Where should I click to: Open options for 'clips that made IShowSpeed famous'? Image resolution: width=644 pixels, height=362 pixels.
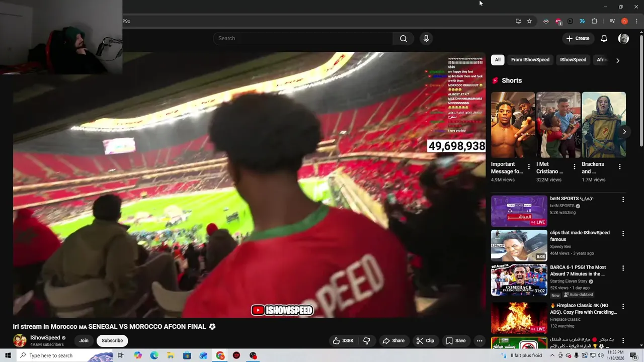623,234
